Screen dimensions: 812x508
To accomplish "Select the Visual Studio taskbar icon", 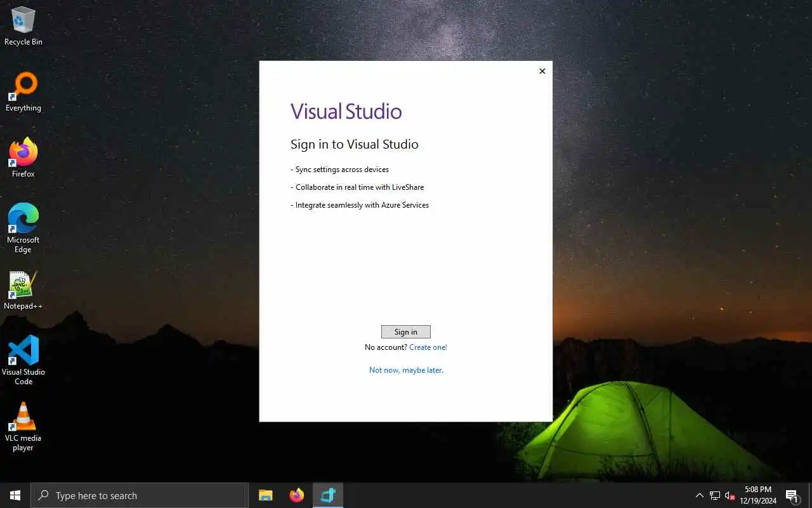I will coord(328,495).
